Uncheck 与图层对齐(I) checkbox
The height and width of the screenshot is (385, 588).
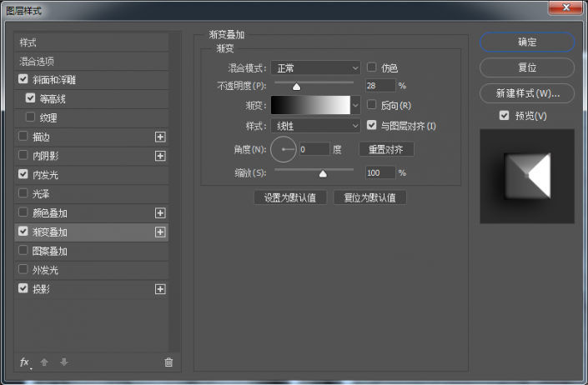click(372, 125)
